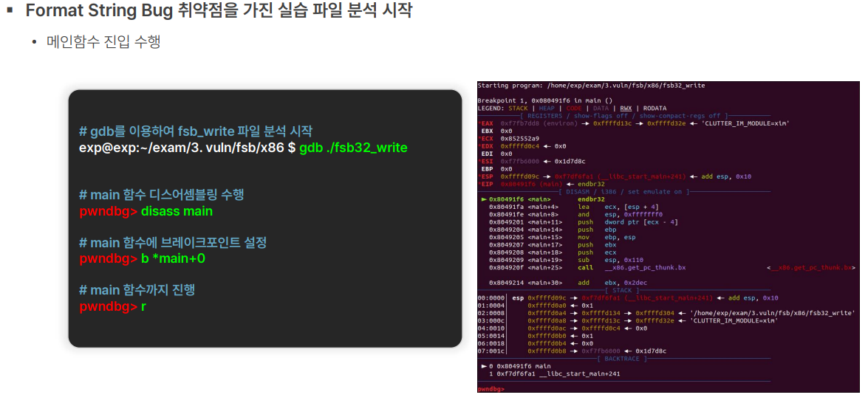Click the command 'b *main+0'
Image resolution: width=868 pixels, height=406 pixels.
173,258
